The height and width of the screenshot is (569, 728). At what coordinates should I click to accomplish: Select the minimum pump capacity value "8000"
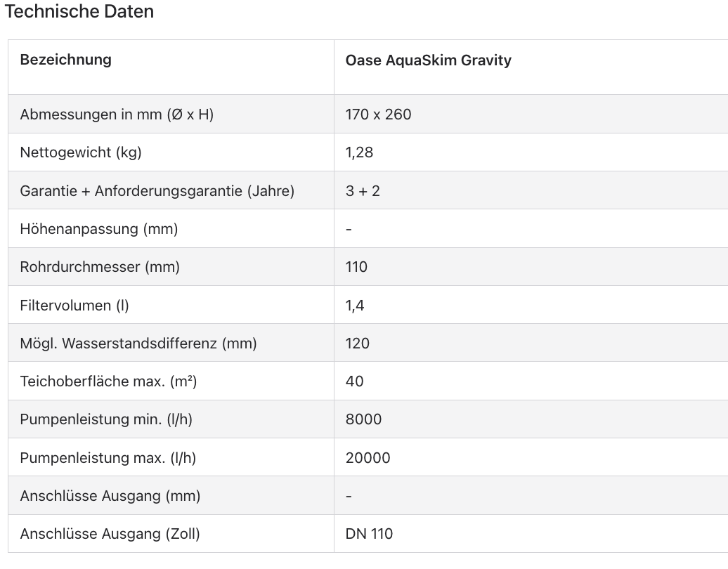pyautogui.click(x=363, y=419)
